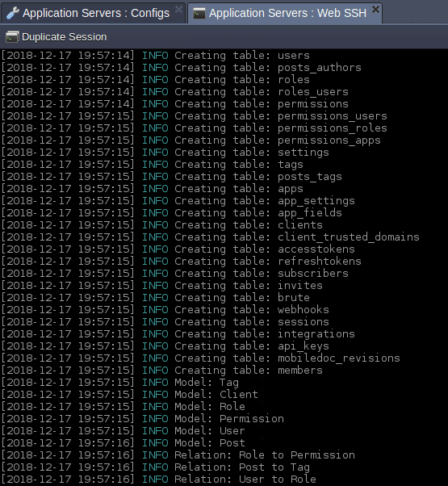Click the 'invites' table name
This screenshot has width=448, height=486.
click(x=300, y=286)
